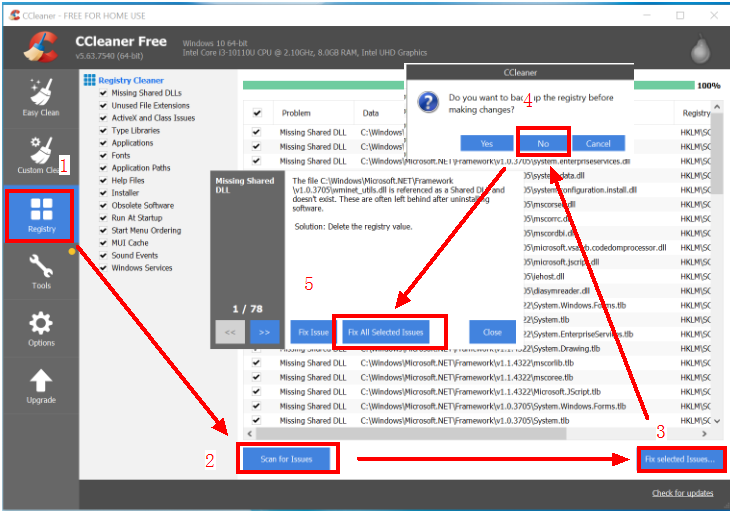Start scan with Scan for Issues
This screenshot has height=511, width=731.
pos(287,459)
